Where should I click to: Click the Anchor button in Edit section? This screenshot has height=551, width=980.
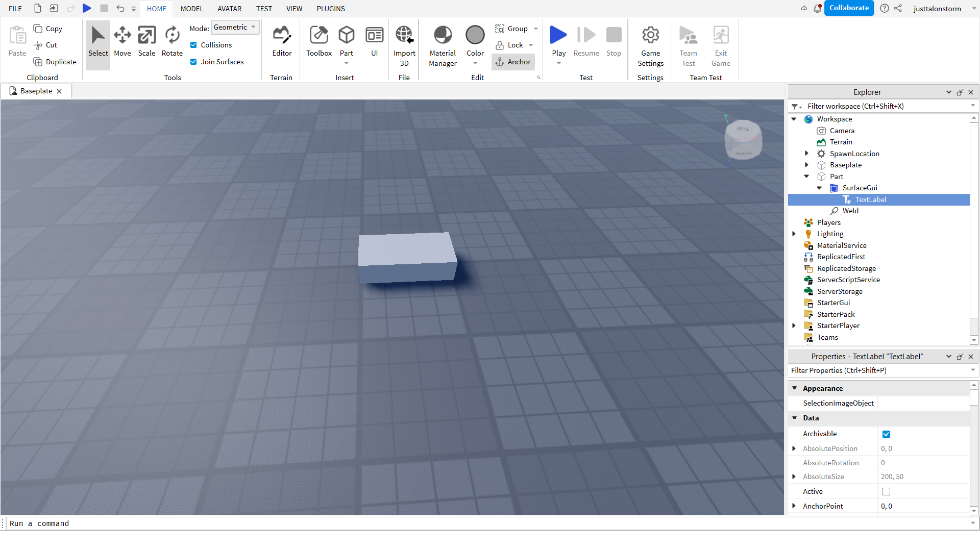click(x=513, y=62)
